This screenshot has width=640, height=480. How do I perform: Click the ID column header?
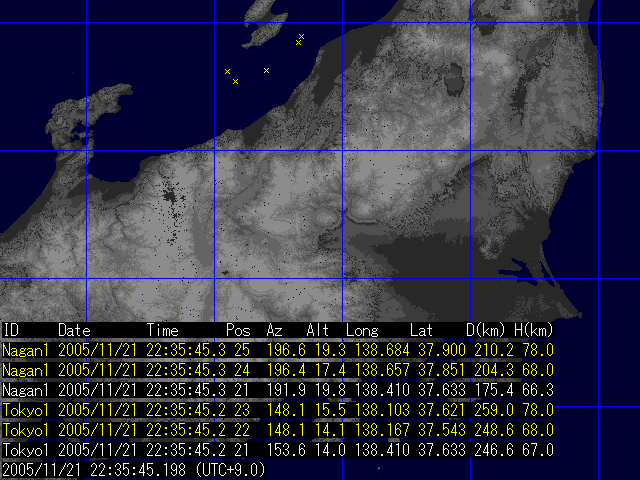tap(12, 330)
